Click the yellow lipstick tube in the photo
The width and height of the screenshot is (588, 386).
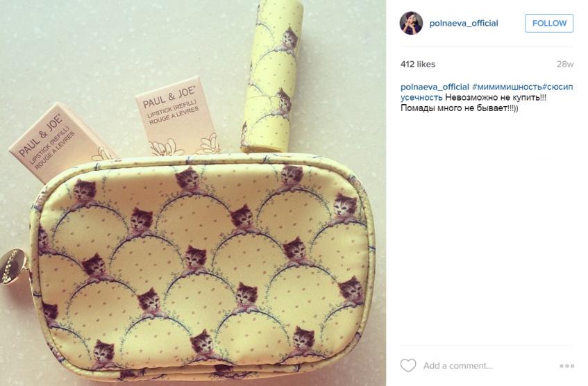click(273, 75)
